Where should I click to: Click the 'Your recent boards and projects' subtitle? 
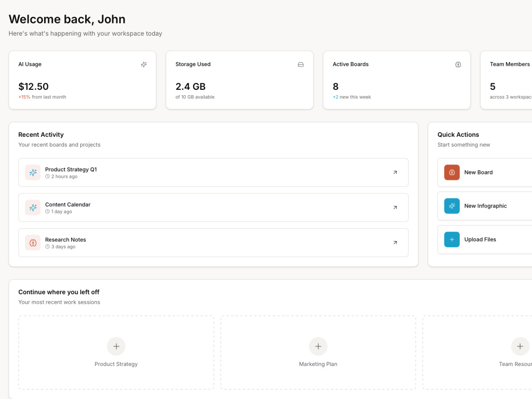(60, 145)
